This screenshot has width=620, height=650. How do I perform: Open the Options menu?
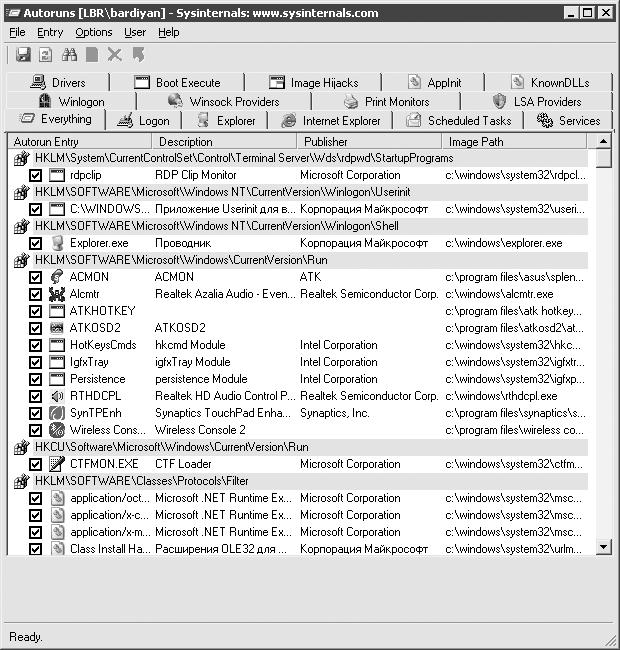pos(93,32)
